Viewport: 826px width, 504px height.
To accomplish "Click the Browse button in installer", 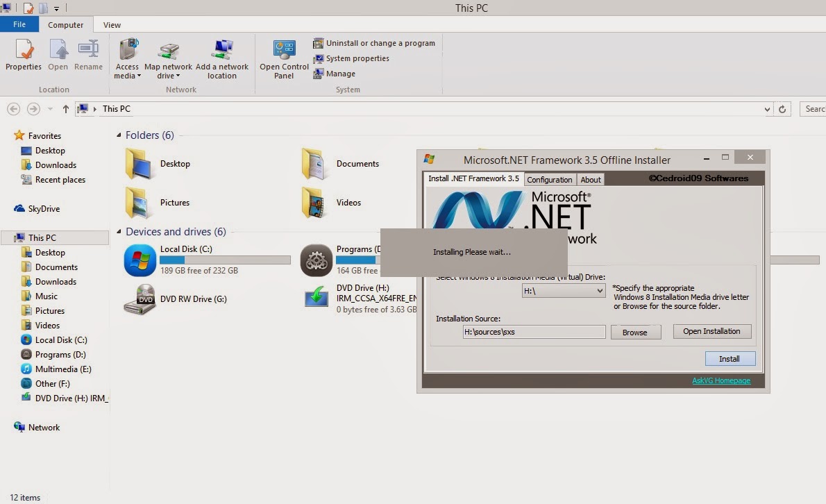I will click(x=635, y=333).
